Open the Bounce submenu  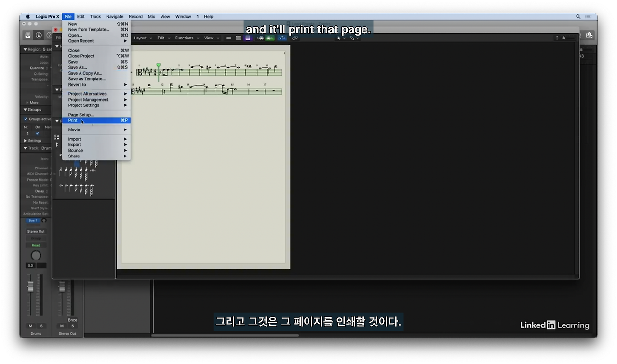(96, 151)
